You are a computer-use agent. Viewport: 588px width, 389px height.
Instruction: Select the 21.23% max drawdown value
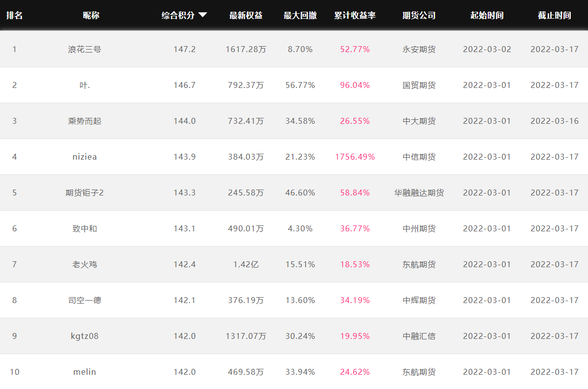[300, 157]
